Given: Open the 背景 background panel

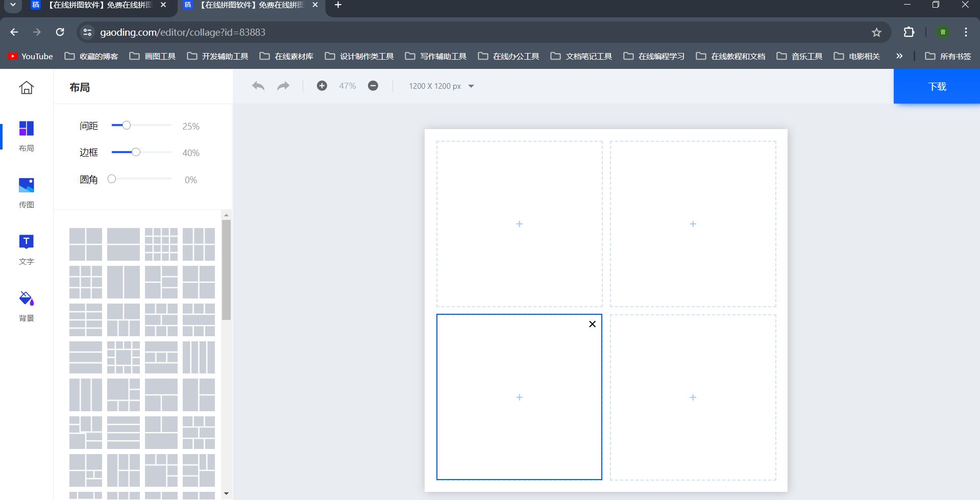Looking at the screenshot, I should 27,306.
